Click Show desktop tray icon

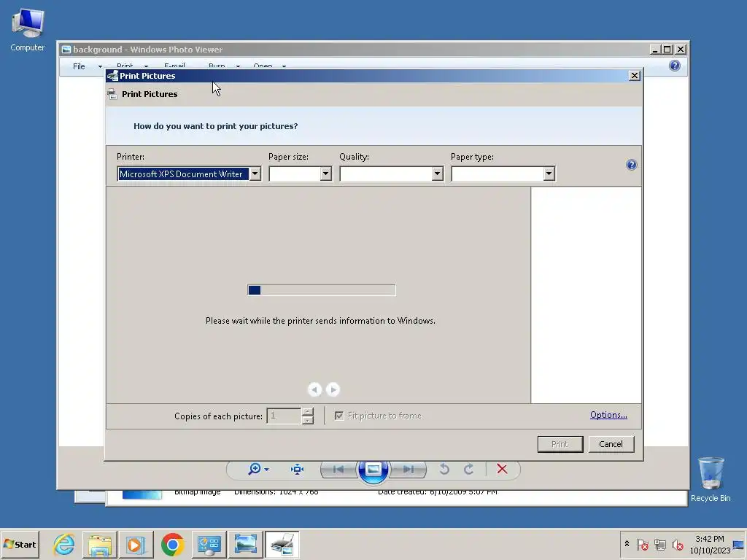[739, 544]
